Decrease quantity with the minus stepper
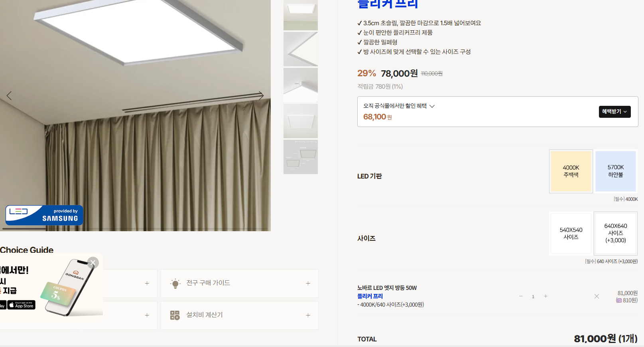This screenshot has width=644, height=347. (521, 296)
